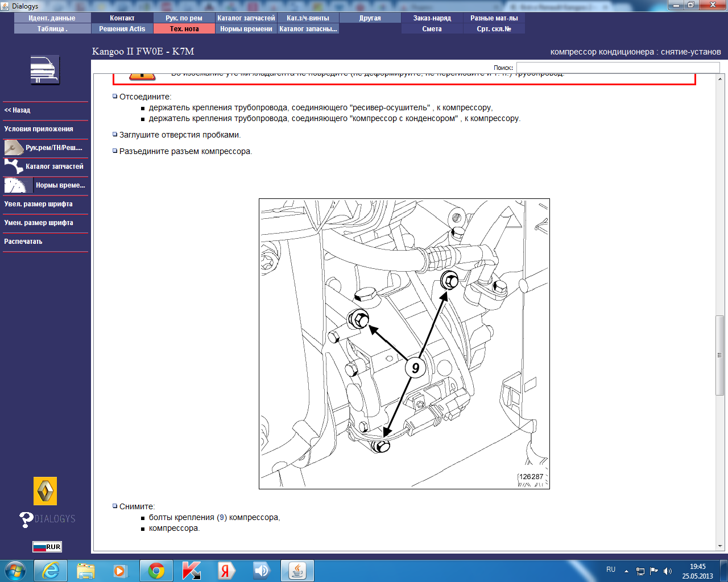Image resolution: width=728 pixels, height=582 pixels.
Task: Open the Каталог запасны... tab
Action: [308, 29]
